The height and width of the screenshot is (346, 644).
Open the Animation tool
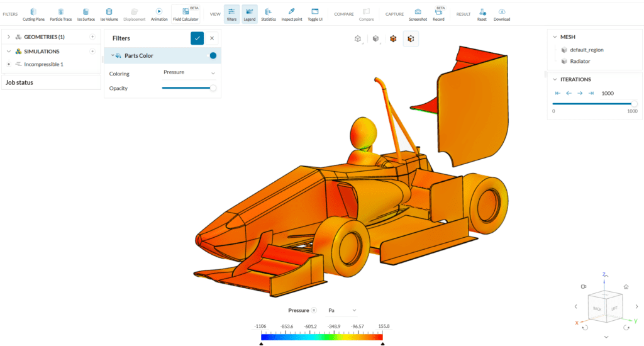point(159,14)
